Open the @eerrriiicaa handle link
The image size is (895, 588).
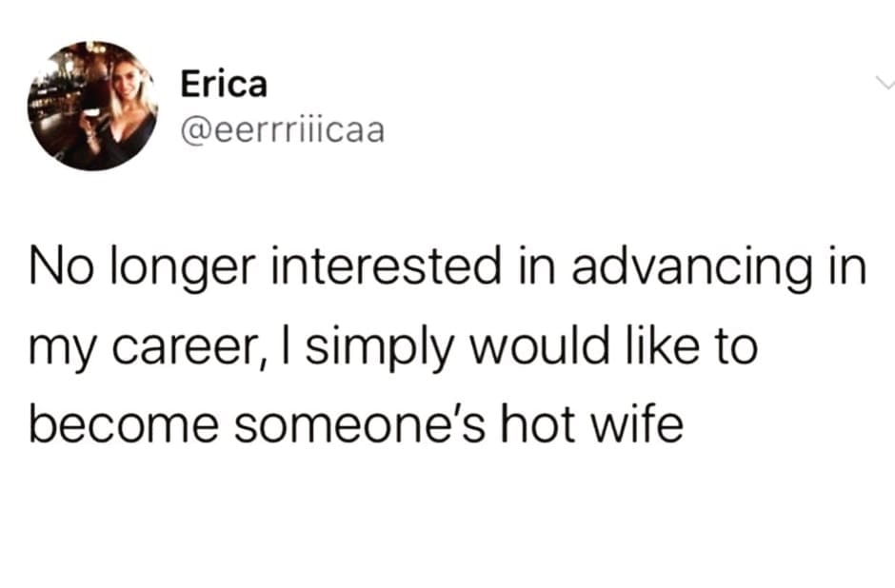click(x=282, y=128)
